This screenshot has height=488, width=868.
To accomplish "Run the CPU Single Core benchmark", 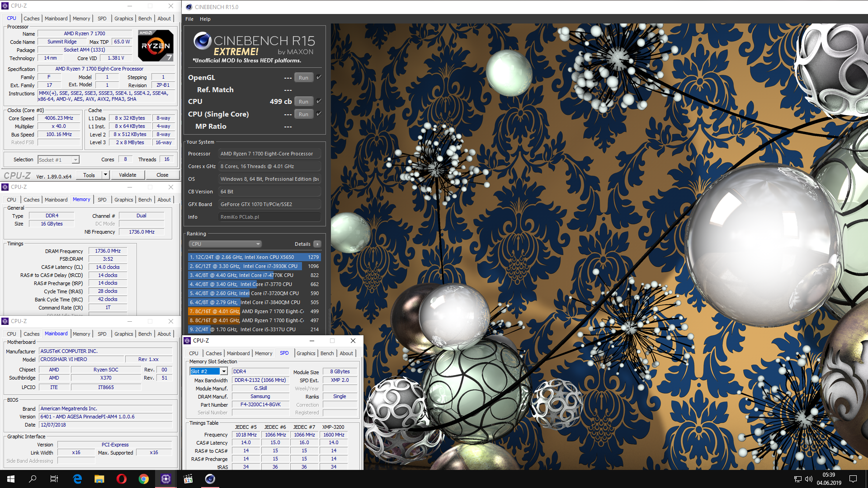I will (x=303, y=114).
